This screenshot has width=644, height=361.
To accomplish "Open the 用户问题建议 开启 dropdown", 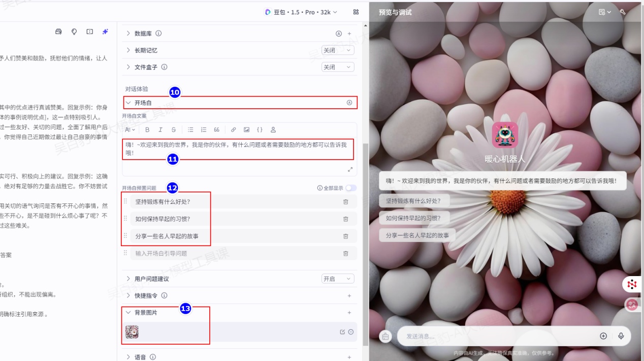I will pos(338,279).
